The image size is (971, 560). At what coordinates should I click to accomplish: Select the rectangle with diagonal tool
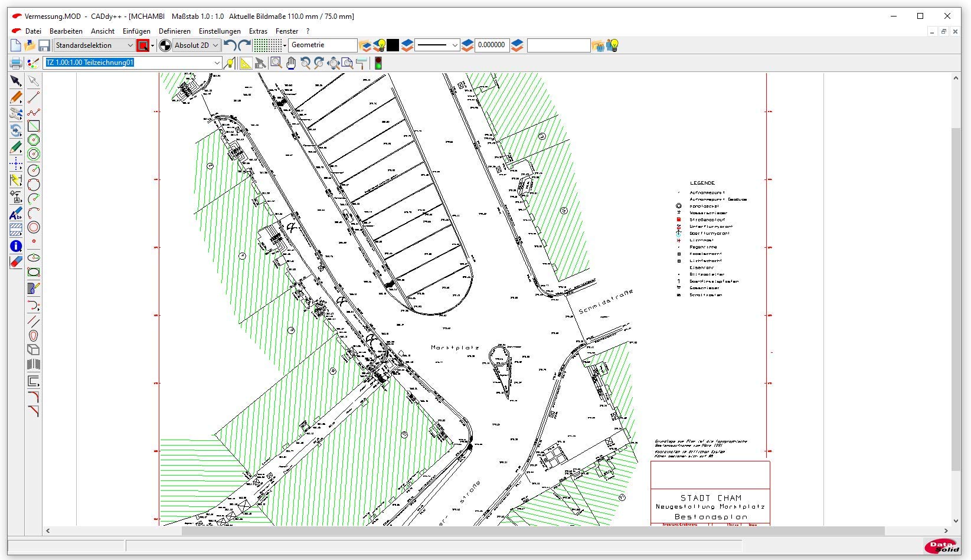(x=34, y=126)
